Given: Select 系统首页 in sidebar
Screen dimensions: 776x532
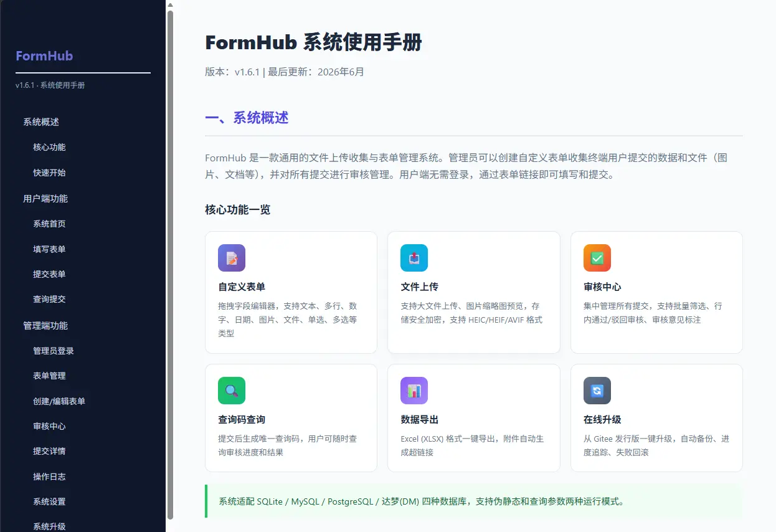Looking at the screenshot, I should tap(49, 224).
